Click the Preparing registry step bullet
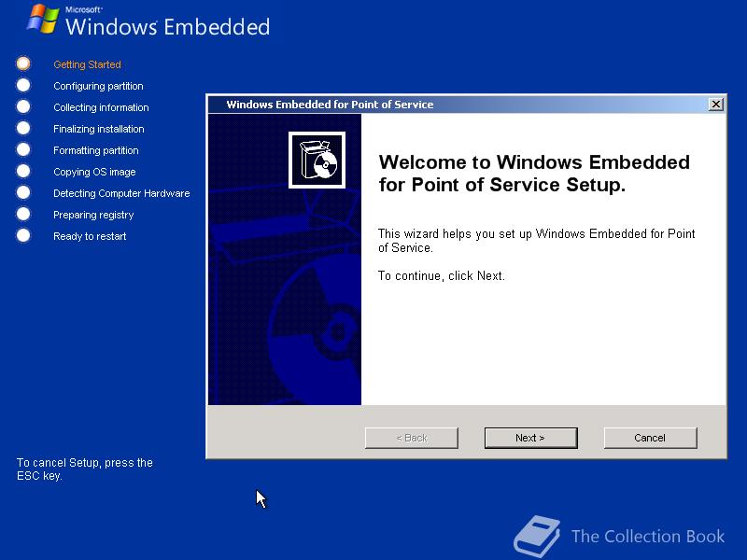The image size is (747, 560). tap(22, 214)
